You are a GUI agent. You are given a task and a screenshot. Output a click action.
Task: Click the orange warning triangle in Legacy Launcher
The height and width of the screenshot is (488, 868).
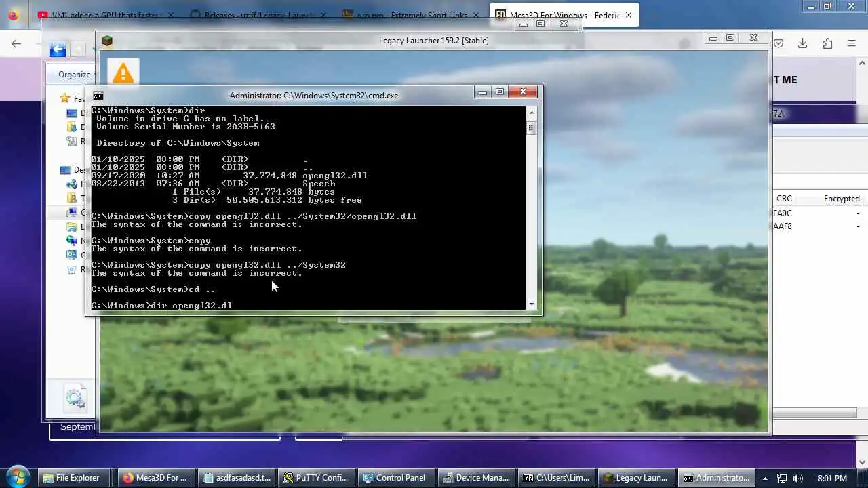click(x=123, y=73)
